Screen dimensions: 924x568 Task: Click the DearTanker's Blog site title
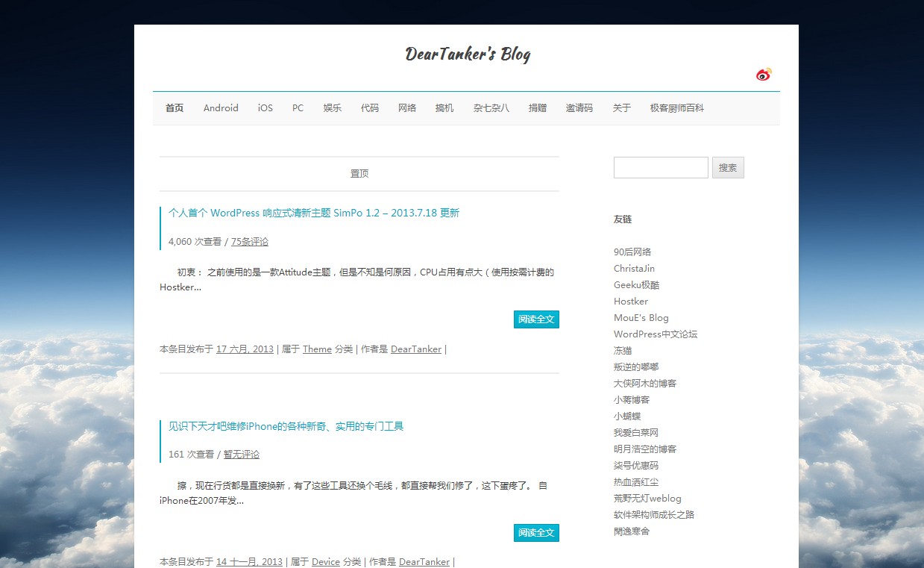[x=468, y=54]
